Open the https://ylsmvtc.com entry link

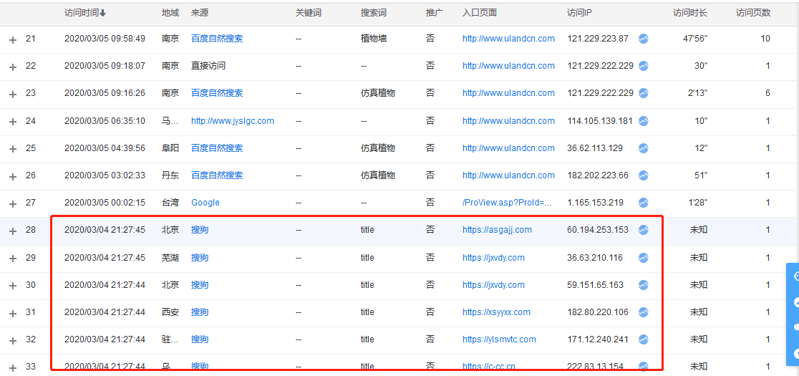pos(499,339)
